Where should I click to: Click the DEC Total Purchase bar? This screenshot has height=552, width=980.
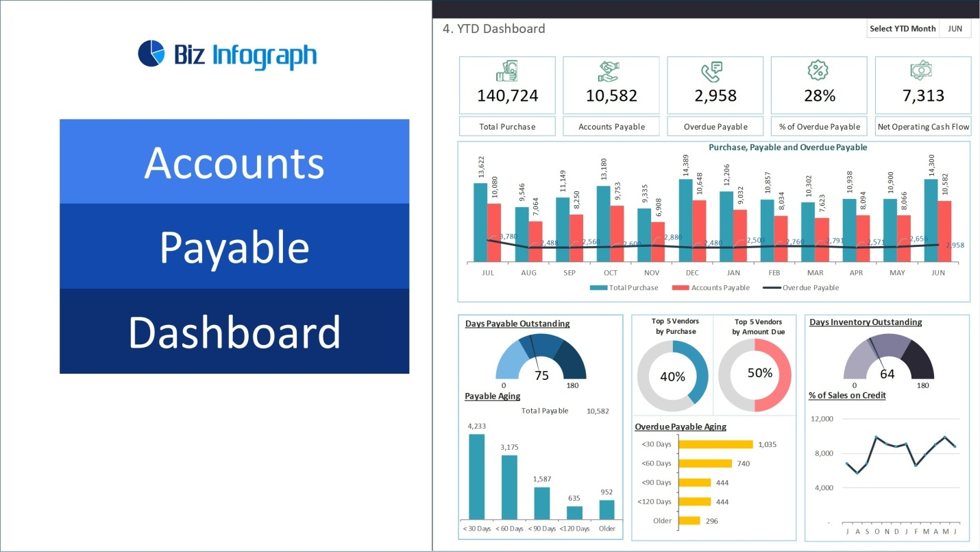685,219
